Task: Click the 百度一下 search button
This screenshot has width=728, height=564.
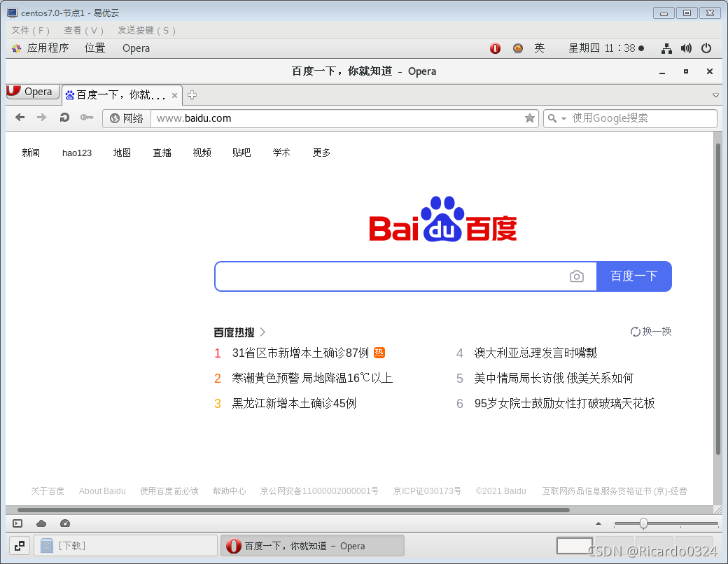Action: (x=633, y=276)
